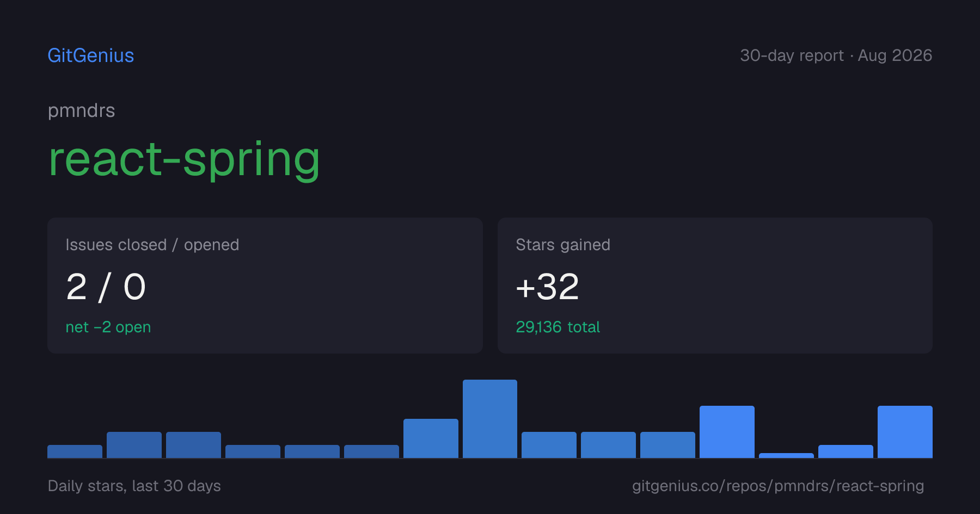Click the bright bar before the shortest bar

(727, 432)
